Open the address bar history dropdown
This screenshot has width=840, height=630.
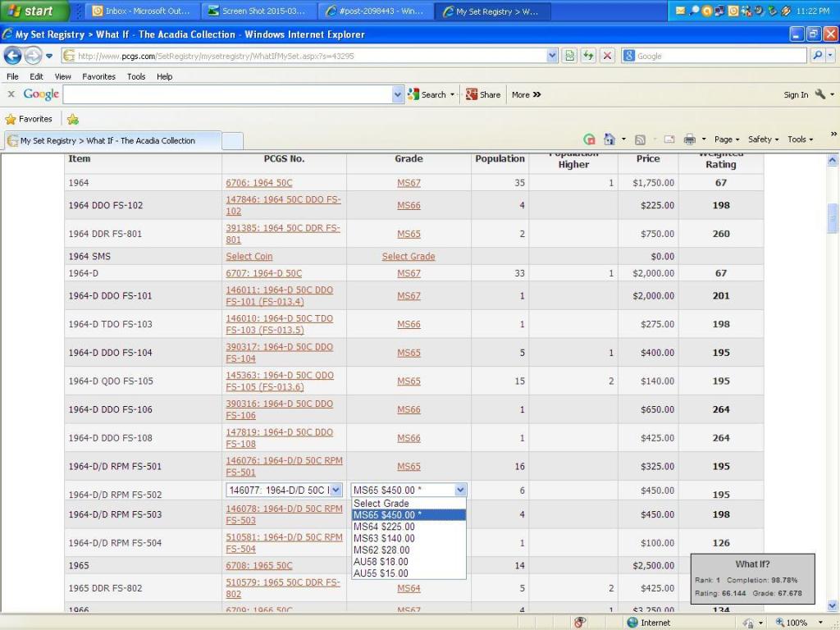pos(552,56)
